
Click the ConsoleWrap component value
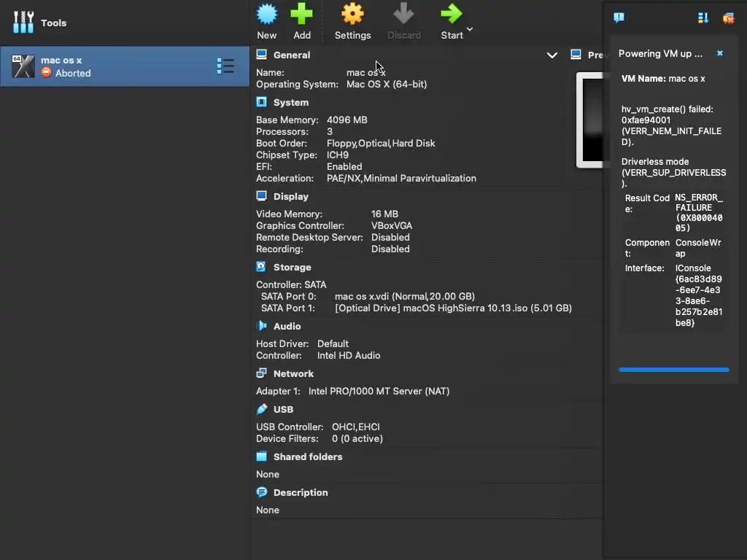click(x=698, y=248)
